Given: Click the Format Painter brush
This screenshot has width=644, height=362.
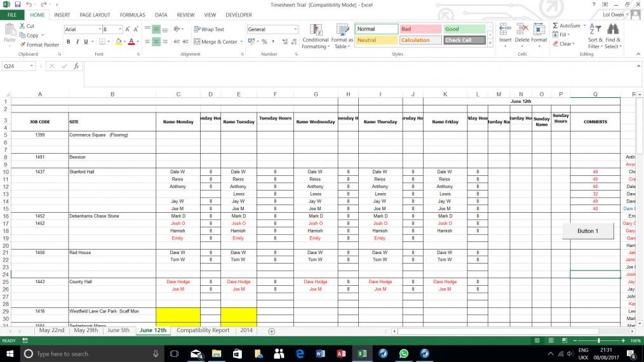Looking at the screenshot, I should pos(39,45).
